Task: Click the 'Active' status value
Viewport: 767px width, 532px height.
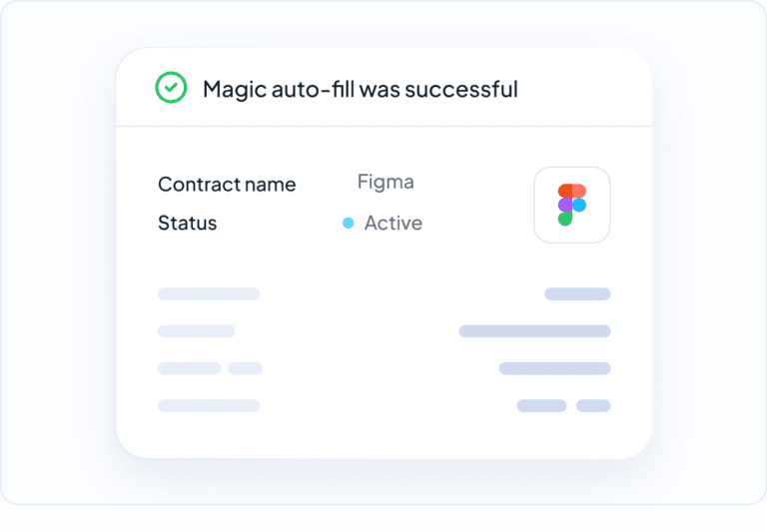Action: (393, 223)
